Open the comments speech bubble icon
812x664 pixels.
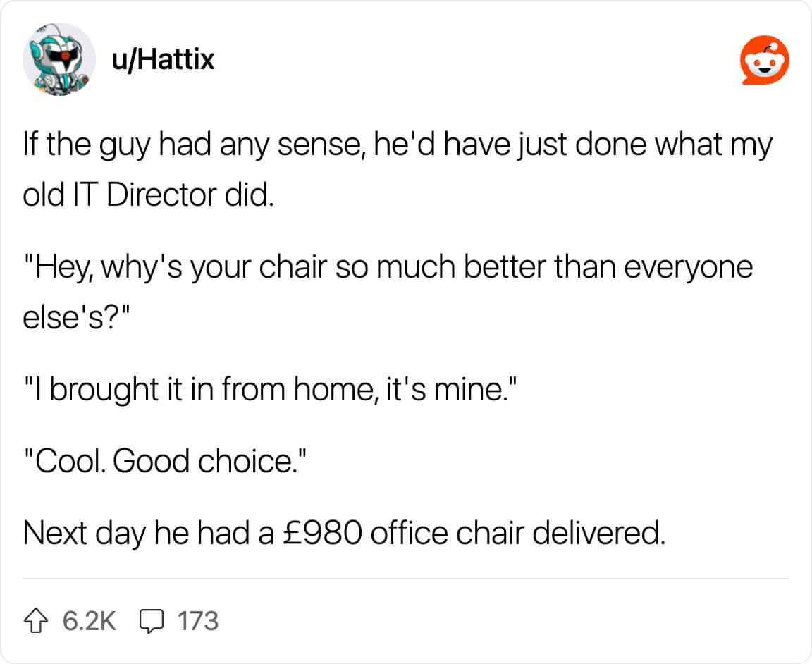[x=152, y=621]
